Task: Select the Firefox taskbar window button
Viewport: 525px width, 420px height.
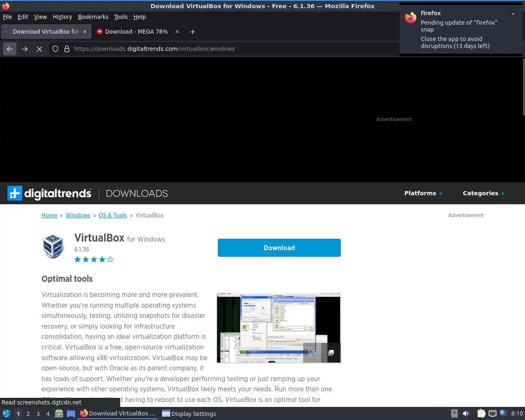Action: pos(118,413)
